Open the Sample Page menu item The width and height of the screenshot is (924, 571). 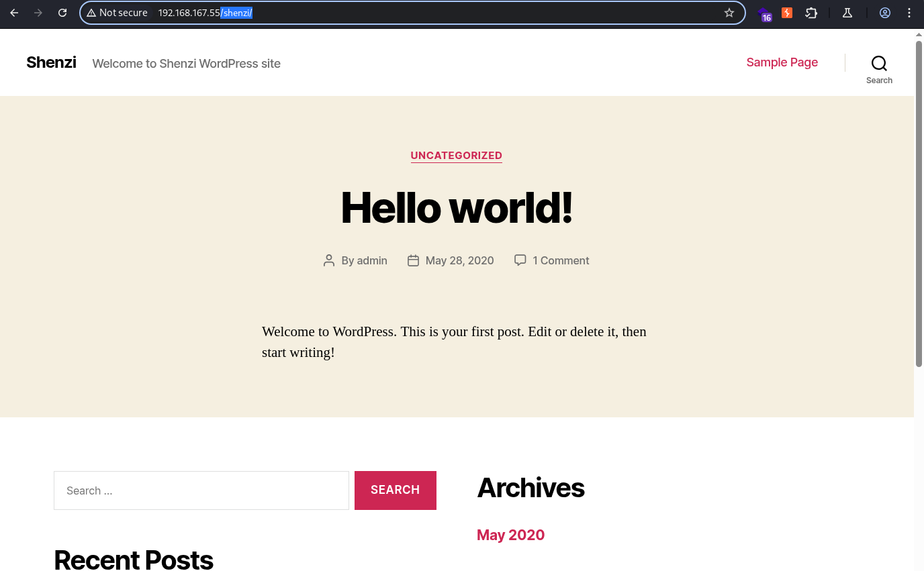click(782, 62)
